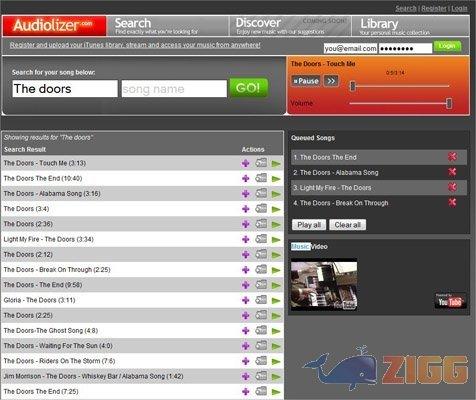This screenshot has height=400, width=476.
Task: Play 'The Doors - The End (9:58)'
Action: [x=276, y=285]
